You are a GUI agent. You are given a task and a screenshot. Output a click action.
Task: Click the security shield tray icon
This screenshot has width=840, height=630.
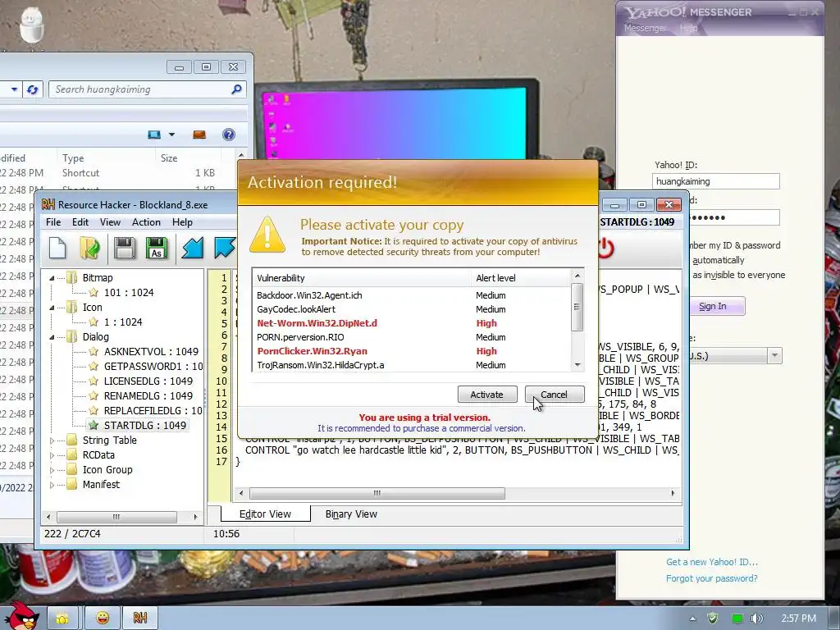click(713, 619)
